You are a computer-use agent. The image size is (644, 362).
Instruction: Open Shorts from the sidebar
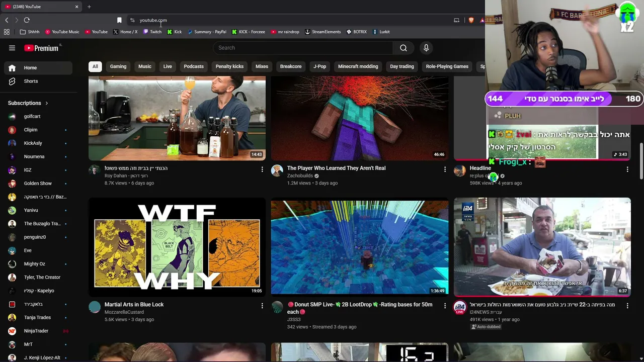(38, 81)
